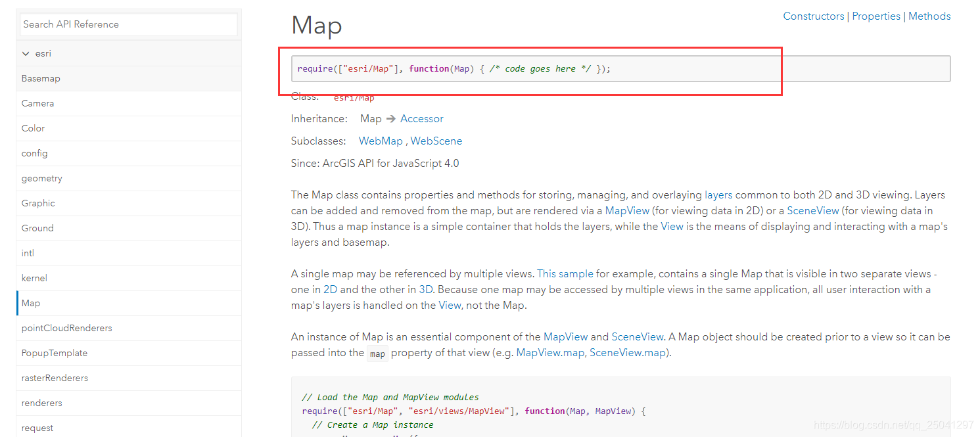Jump to Methods section link
This screenshot has width=980, height=437.
point(929,16)
